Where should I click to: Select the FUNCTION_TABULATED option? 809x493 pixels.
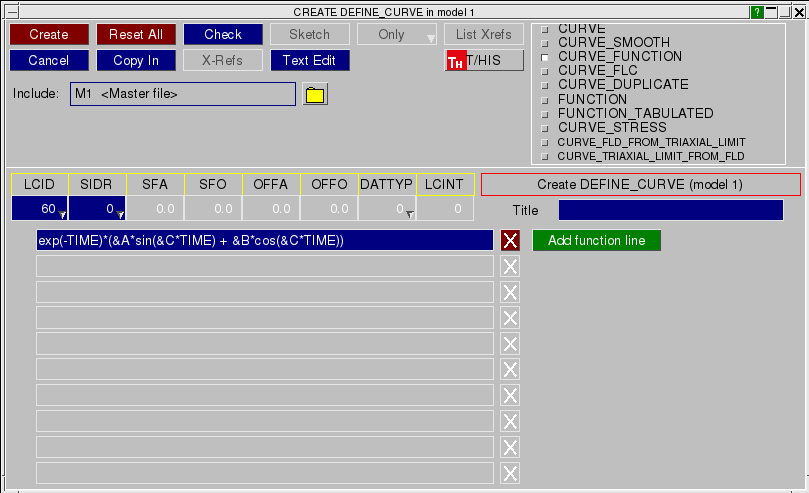[635, 114]
